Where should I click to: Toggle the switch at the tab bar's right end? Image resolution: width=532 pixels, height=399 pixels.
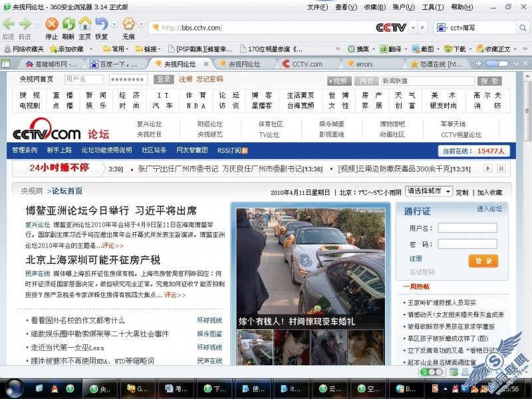(x=496, y=64)
